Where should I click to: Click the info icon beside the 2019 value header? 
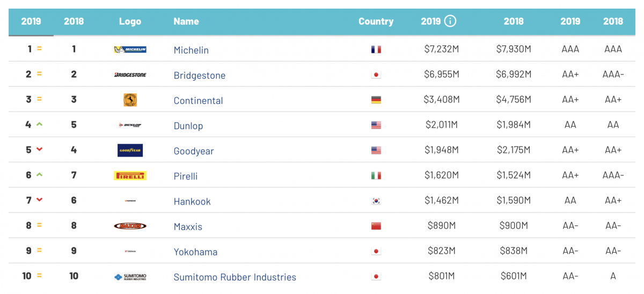coord(450,21)
